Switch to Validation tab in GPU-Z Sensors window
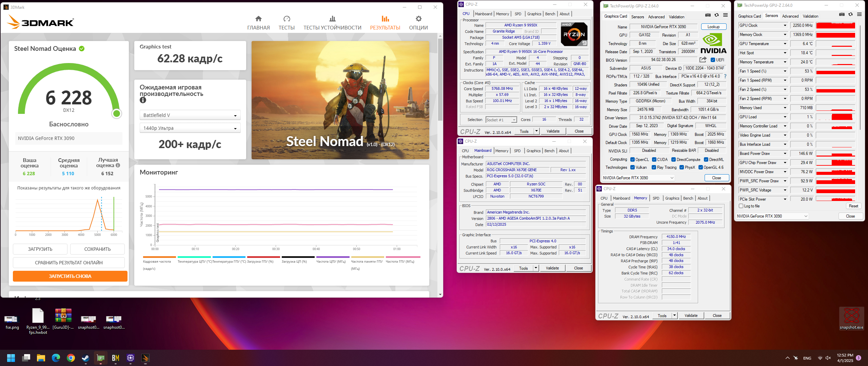Image resolution: width=868 pixels, height=366 pixels. [810, 16]
